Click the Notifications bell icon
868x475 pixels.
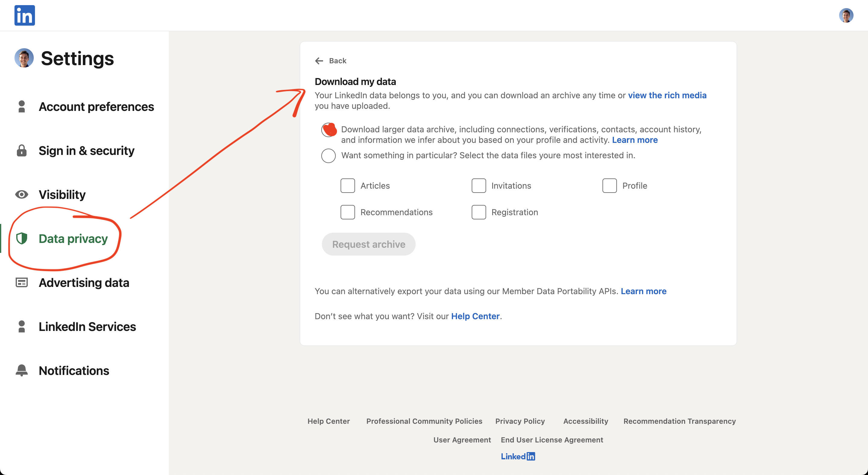coord(22,370)
